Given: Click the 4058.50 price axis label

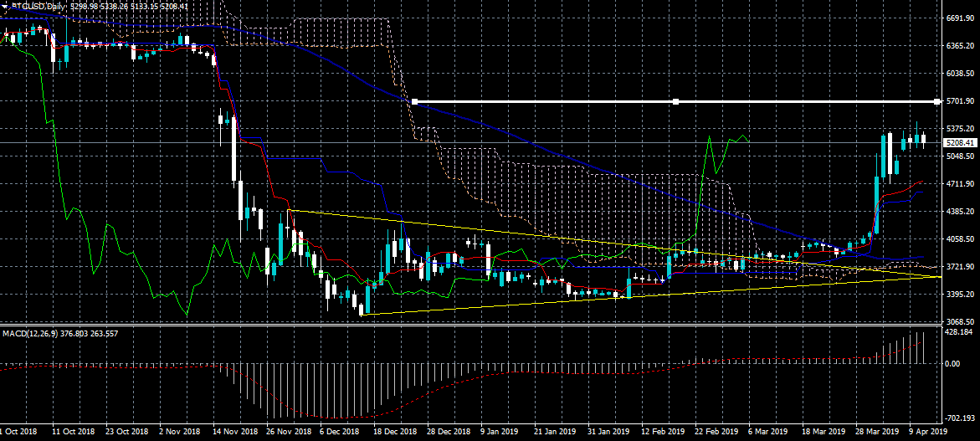Looking at the screenshot, I should (x=959, y=239).
